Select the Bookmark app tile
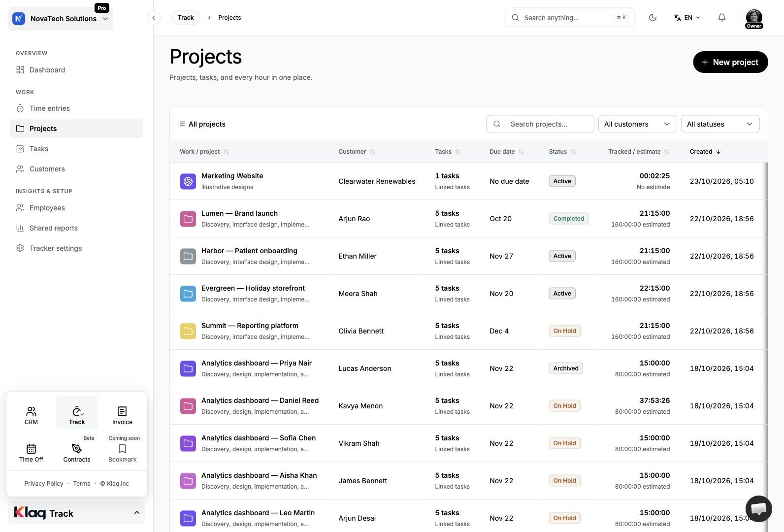This screenshot has width=784, height=532. pyautogui.click(x=122, y=453)
